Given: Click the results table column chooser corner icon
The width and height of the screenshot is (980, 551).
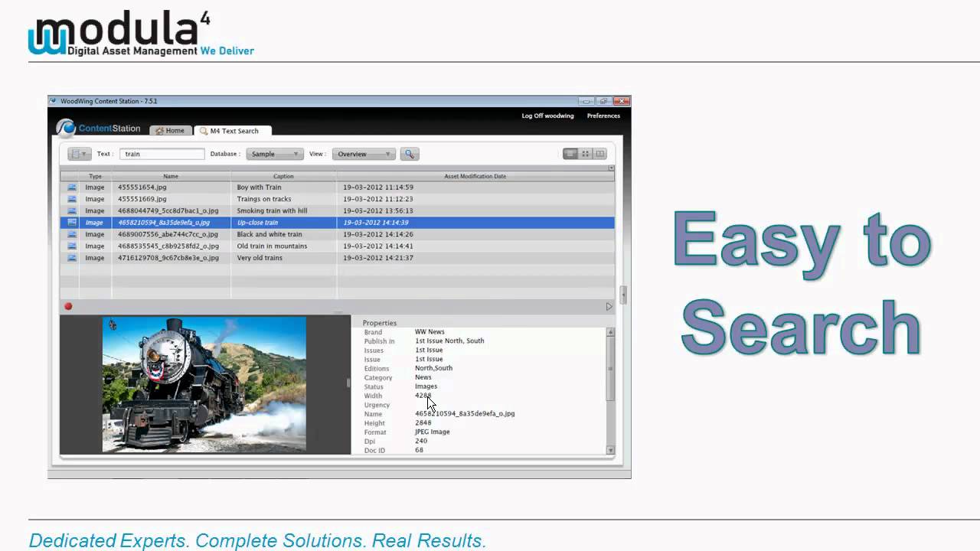Looking at the screenshot, I should pos(610,168).
